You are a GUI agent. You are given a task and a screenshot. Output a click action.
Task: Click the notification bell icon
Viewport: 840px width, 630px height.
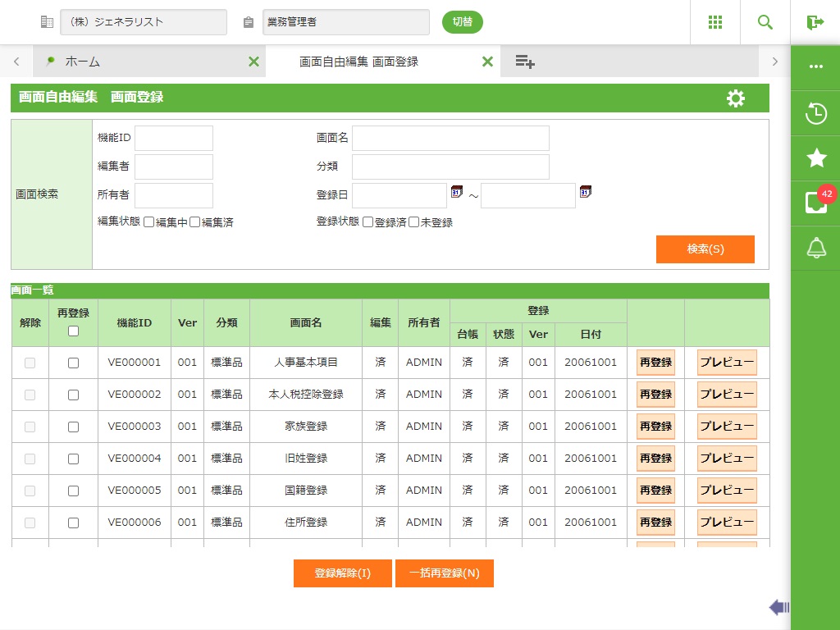tap(815, 248)
